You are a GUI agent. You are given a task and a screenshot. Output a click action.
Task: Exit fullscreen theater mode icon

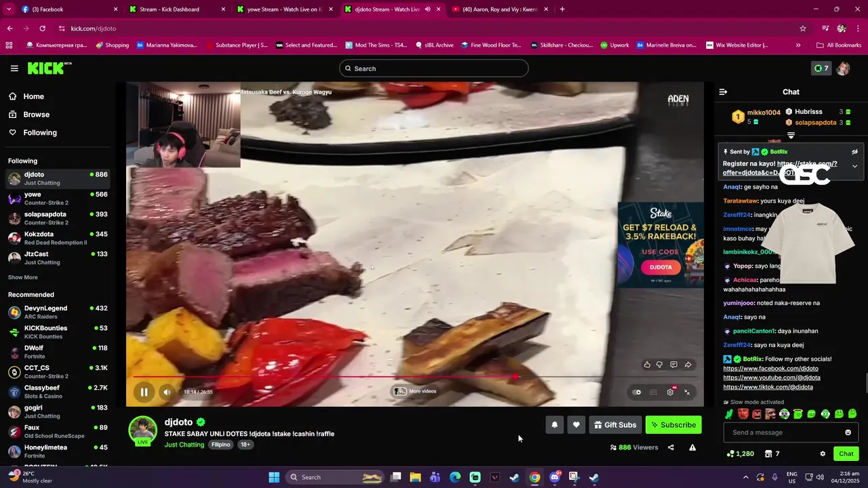point(687,392)
